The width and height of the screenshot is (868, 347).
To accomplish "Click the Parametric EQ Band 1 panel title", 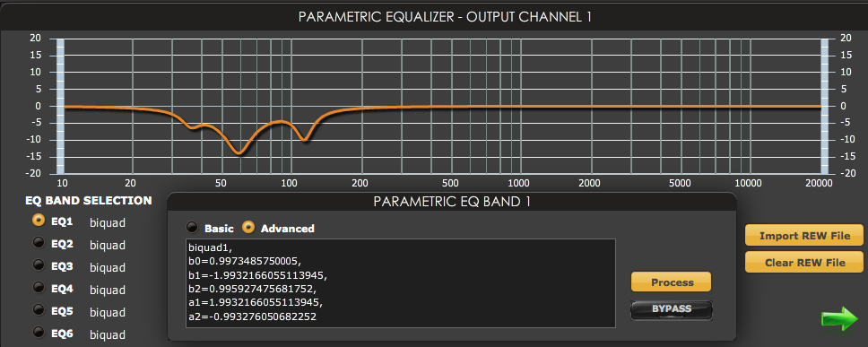I will point(452,202).
